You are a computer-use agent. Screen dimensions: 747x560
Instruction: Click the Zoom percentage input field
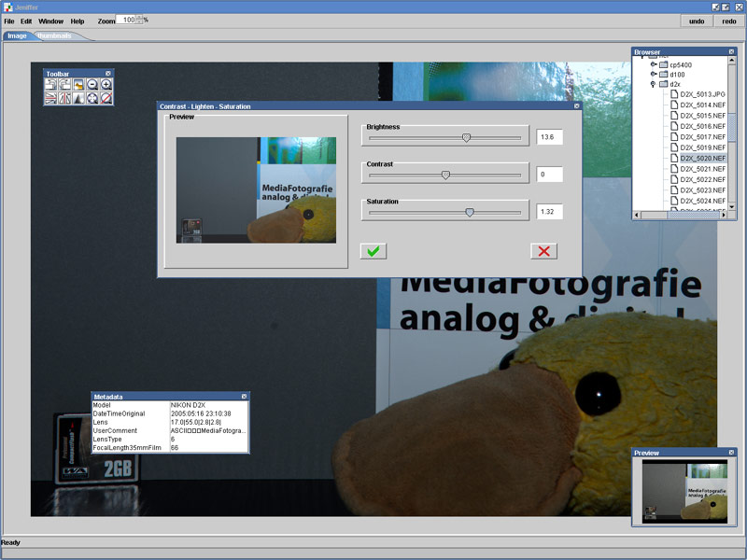pos(126,20)
